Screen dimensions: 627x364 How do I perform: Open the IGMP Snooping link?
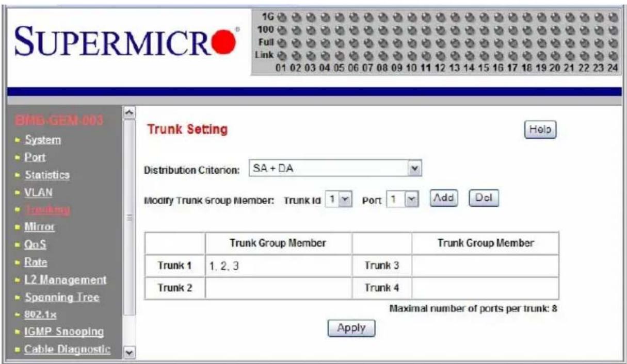click(x=65, y=331)
